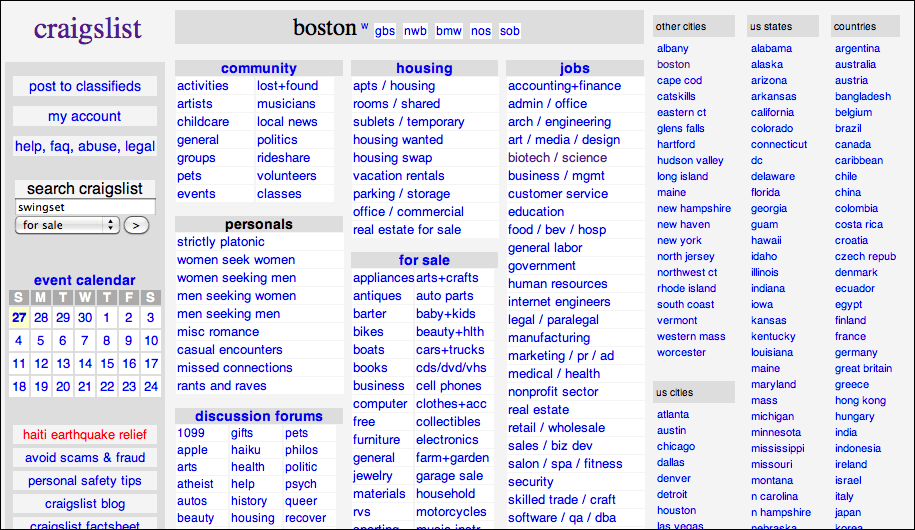The height and width of the screenshot is (530, 915).
Task: Open 'haiti earthquake relief' link
Action: coord(85,435)
